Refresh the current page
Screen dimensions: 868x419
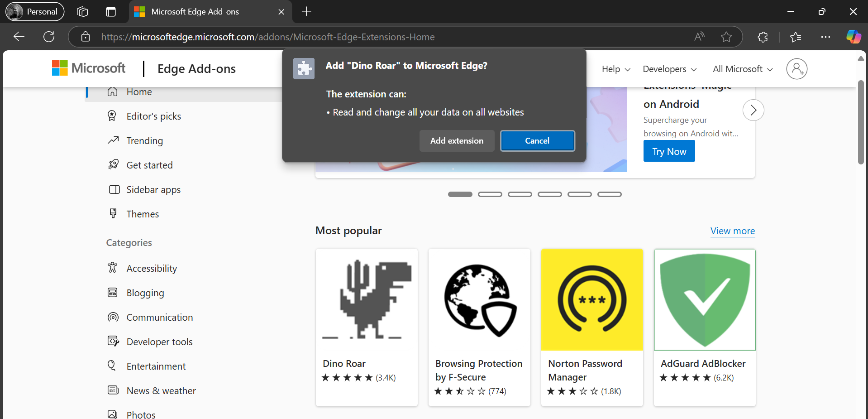(x=49, y=37)
